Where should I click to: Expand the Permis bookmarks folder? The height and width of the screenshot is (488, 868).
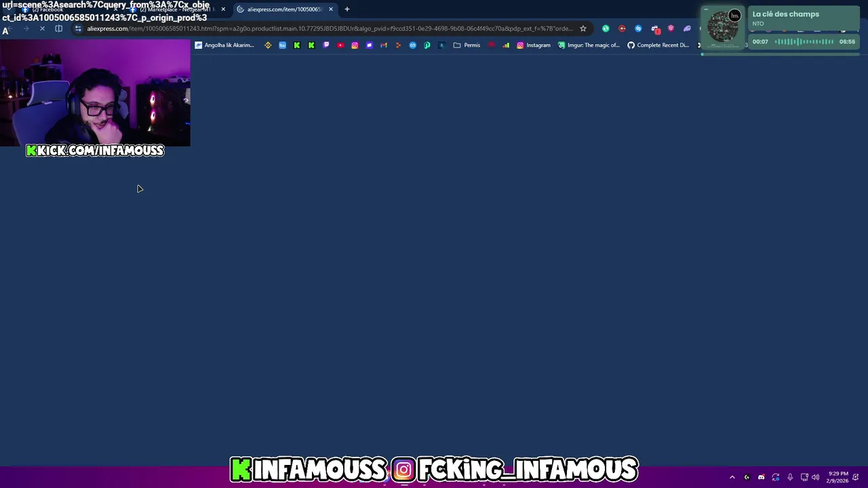coord(467,45)
